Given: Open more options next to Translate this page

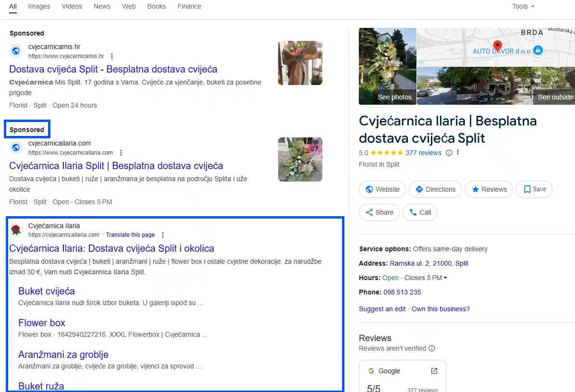Looking at the screenshot, I should click(163, 235).
